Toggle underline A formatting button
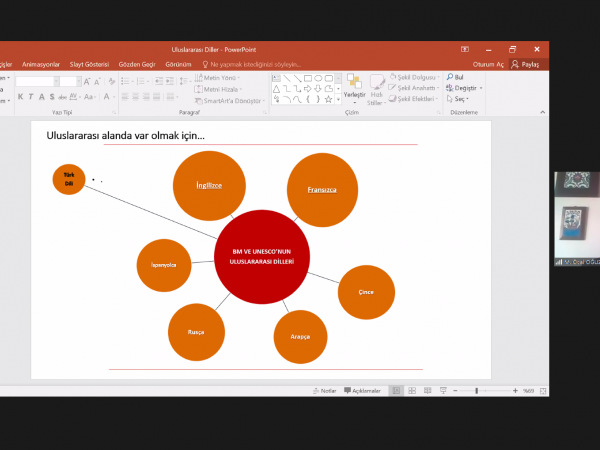The image size is (600, 450). [42, 97]
